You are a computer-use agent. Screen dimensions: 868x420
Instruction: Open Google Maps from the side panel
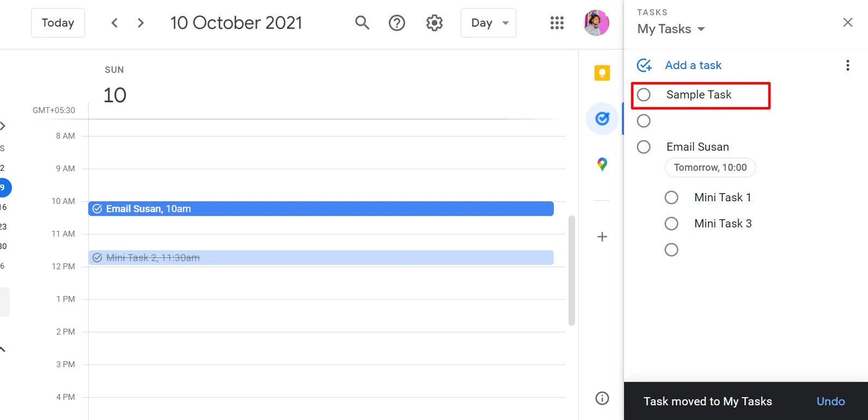pyautogui.click(x=601, y=164)
